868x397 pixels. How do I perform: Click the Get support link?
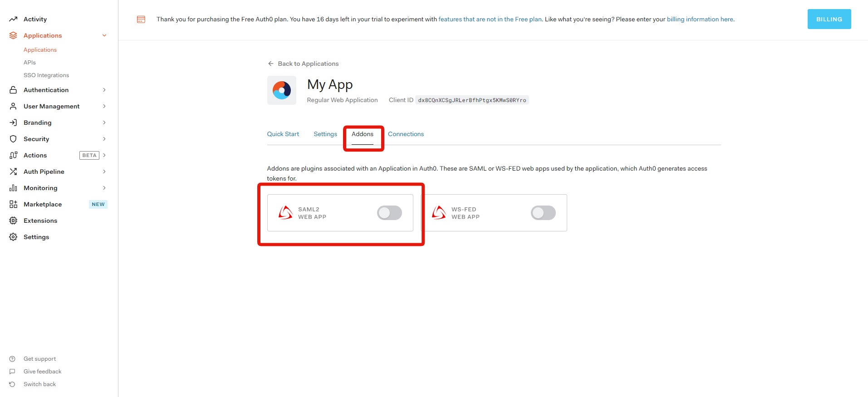(40, 359)
